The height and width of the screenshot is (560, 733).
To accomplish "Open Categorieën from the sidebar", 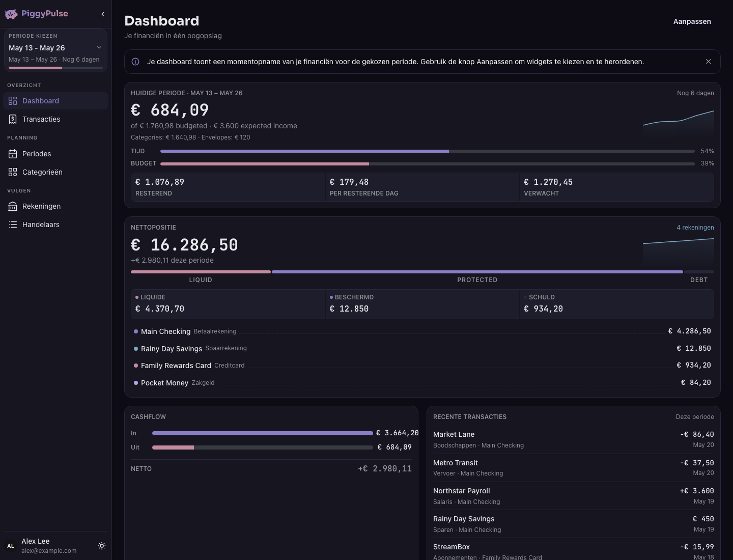I will click(55, 172).
